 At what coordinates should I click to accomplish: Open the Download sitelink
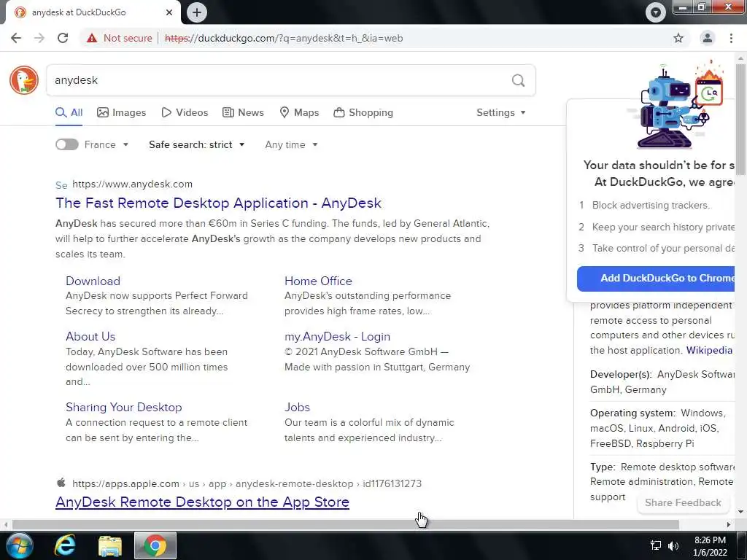(93, 281)
